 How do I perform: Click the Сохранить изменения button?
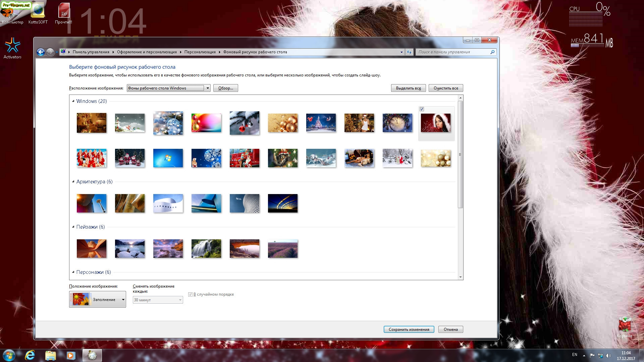(409, 329)
